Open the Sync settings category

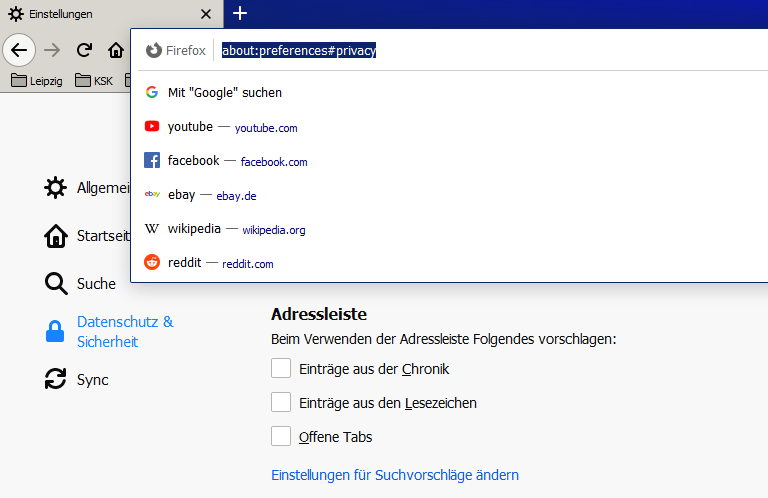click(76, 379)
